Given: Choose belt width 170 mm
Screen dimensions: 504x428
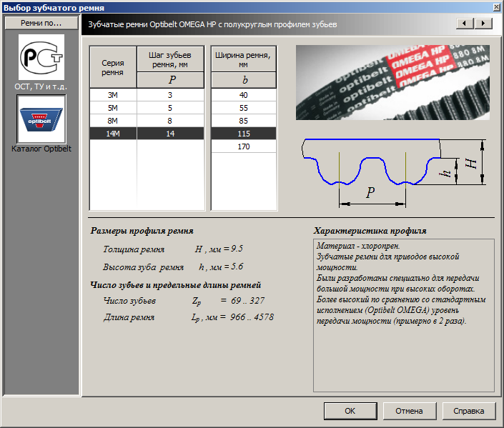Looking at the screenshot, I should coord(244,146).
